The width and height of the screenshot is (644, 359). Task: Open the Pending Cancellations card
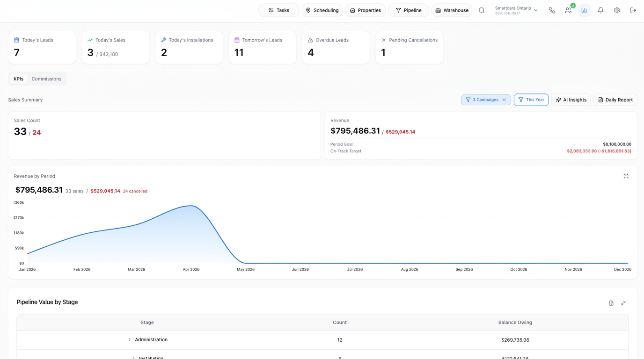[x=410, y=48]
